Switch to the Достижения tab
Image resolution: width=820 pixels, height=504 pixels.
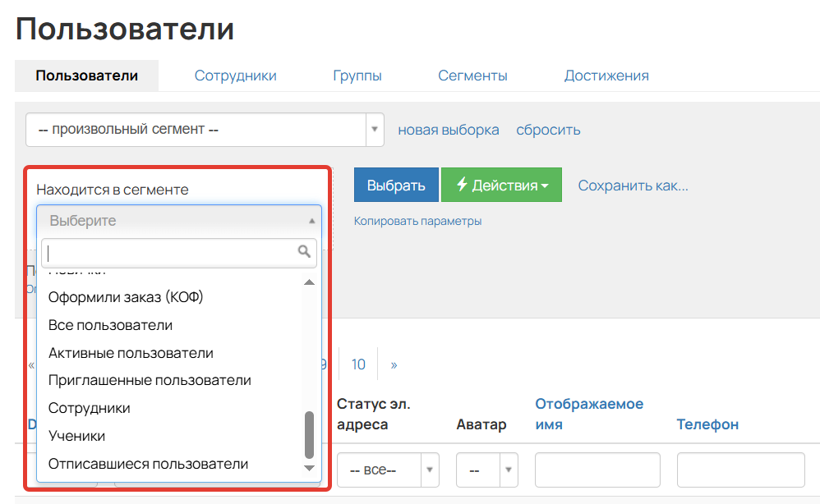(606, 75)
